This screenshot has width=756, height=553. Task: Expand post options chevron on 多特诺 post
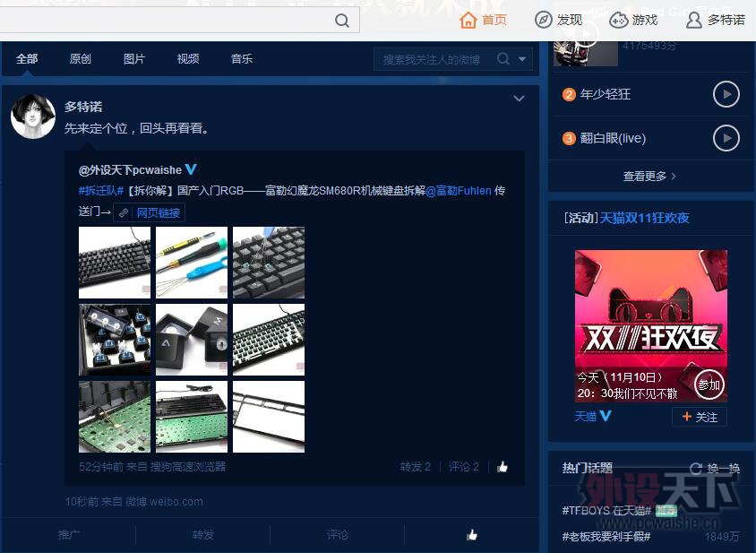pos(519,99)
